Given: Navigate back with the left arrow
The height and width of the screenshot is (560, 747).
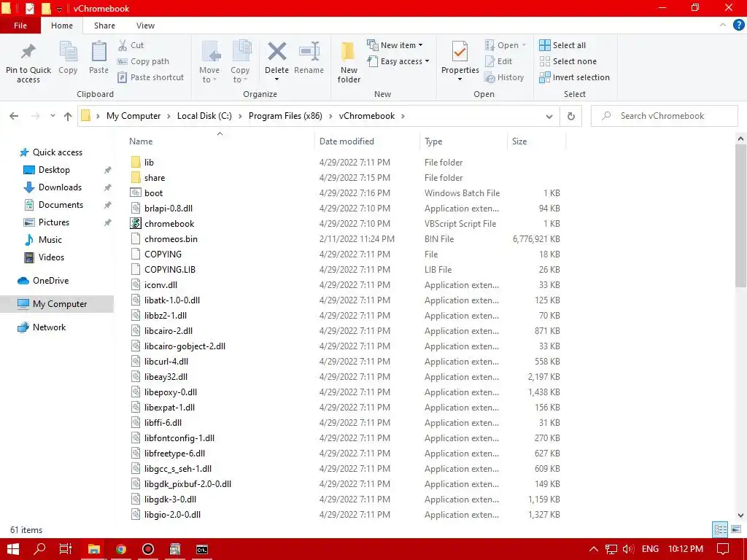Looking at the screenshot, I should pos(15,116).
